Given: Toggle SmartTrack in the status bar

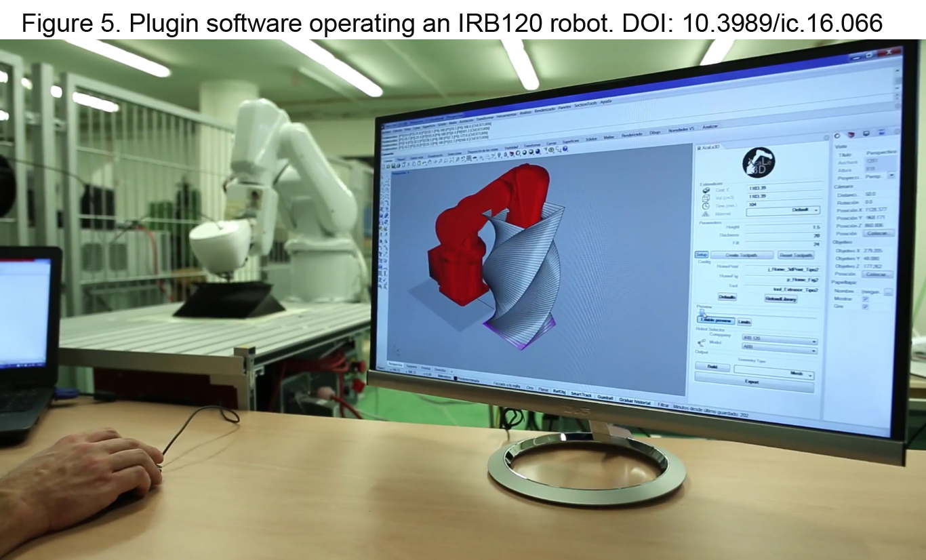Looking at the screenshot, I should (x=581, y=395).
